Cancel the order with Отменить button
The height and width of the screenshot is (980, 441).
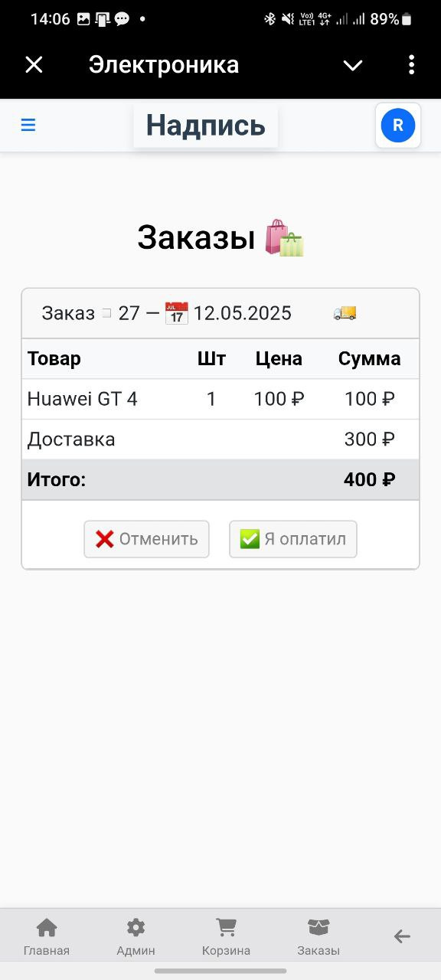146,539
